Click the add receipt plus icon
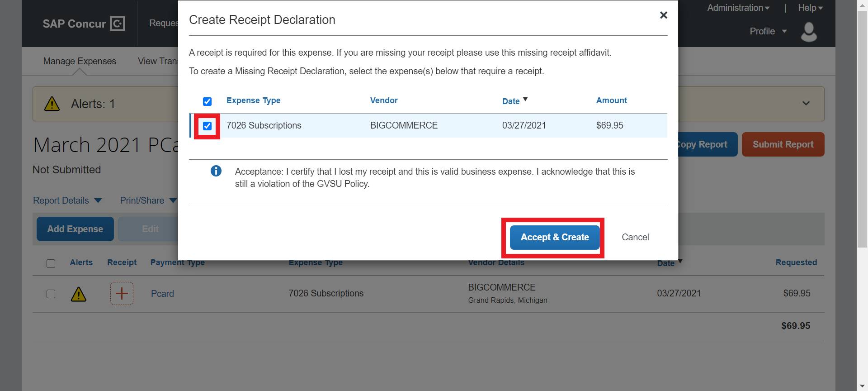Screen dimensions: 868x391 click(122, 294)
